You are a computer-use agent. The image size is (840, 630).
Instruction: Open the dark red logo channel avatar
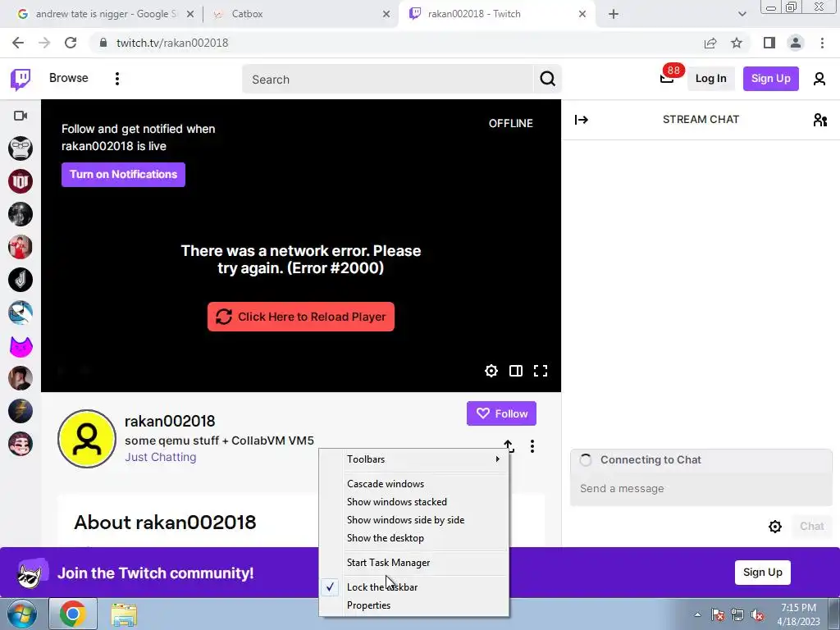(21, 181)
